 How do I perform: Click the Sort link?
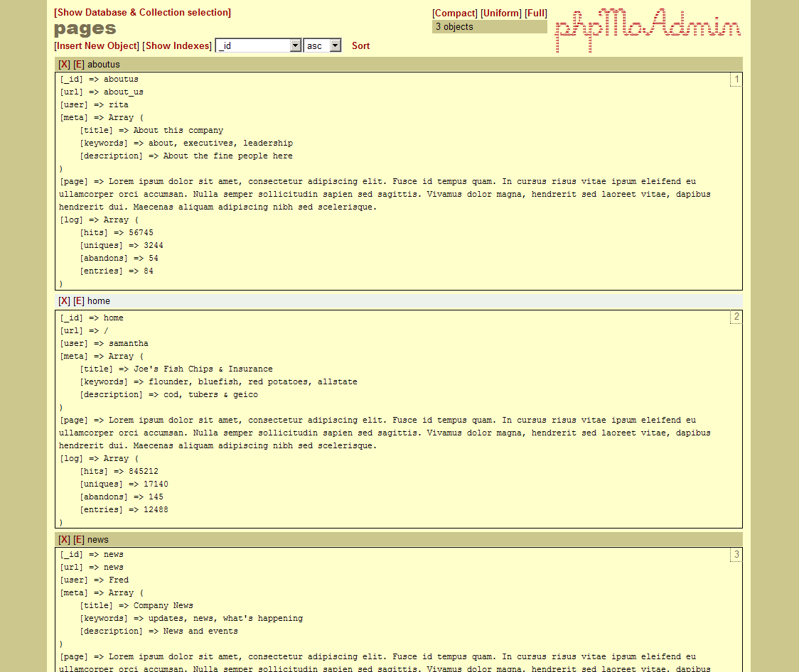[x=361, y=45]
